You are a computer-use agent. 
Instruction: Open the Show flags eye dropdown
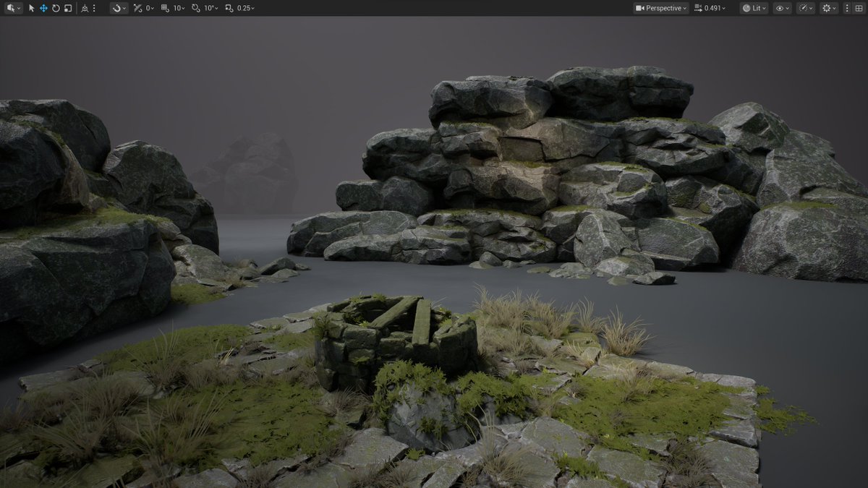pos(783,8)
